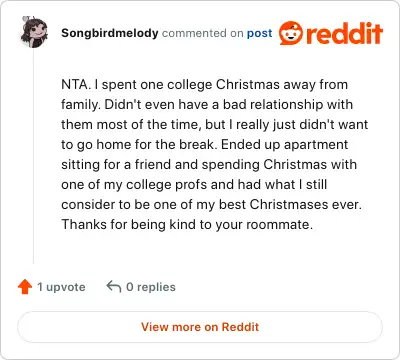Click the orange reddit wordmark logo
The width and height of the screenshot is (400, 360).
pos(344,33)
